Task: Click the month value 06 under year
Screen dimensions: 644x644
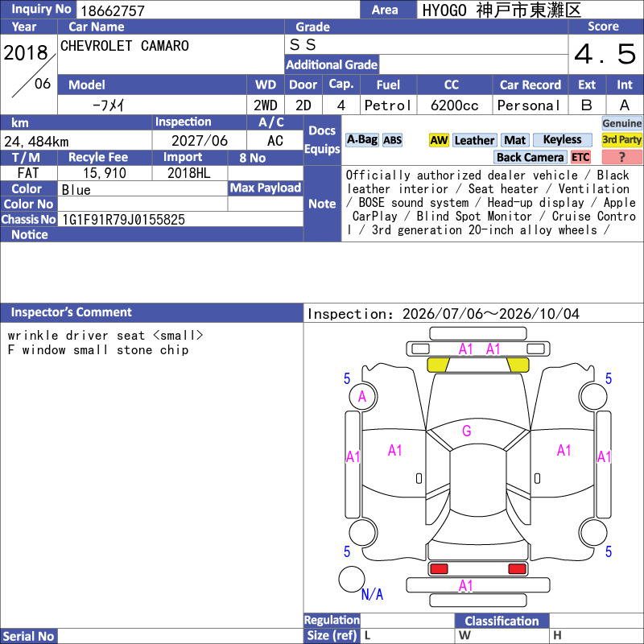Action: [43, 84]
